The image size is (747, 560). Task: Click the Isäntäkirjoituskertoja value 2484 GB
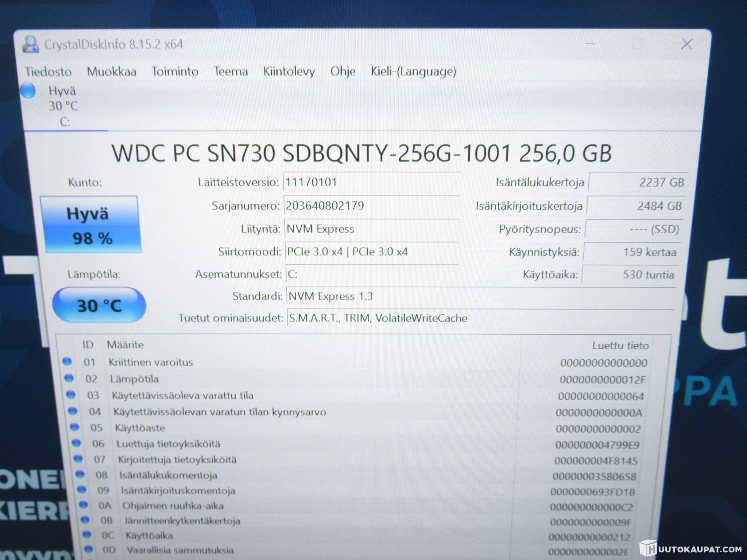[x=636, y=206]
